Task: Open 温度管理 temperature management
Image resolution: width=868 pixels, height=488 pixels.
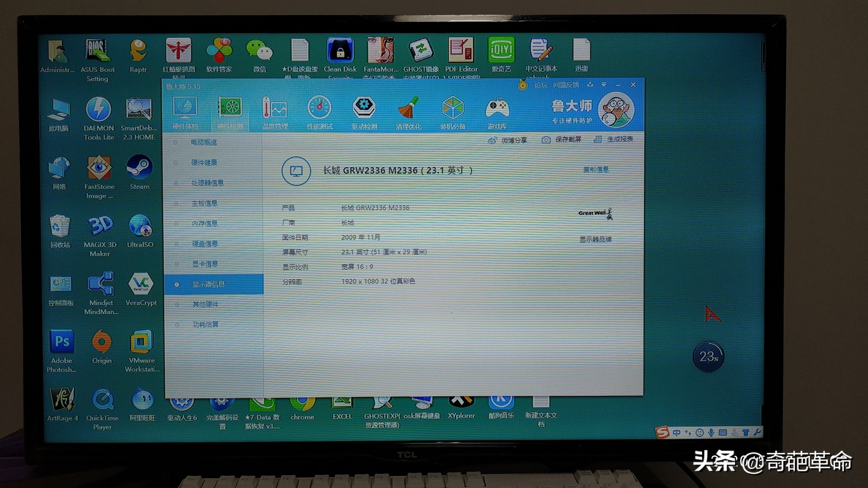Action: coord(275,113)
